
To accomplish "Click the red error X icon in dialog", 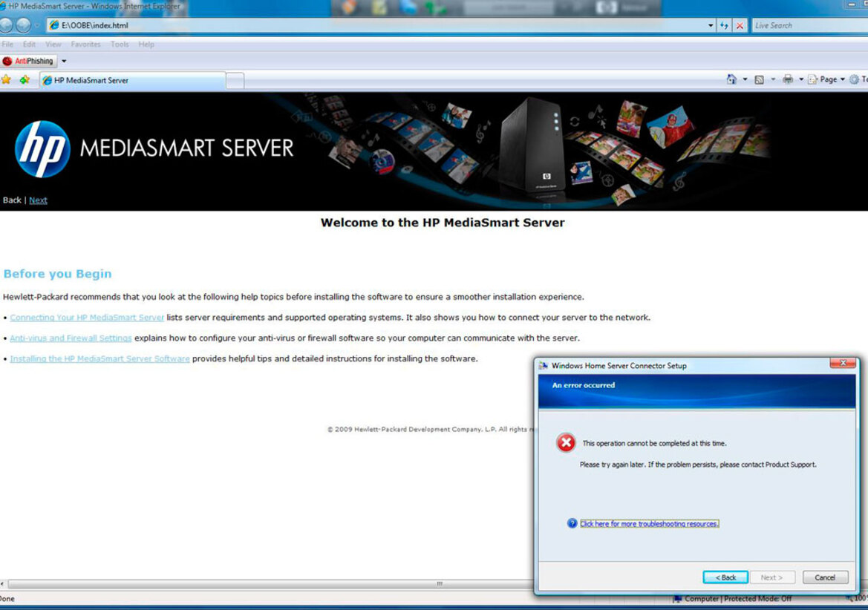I will point(566,442).
